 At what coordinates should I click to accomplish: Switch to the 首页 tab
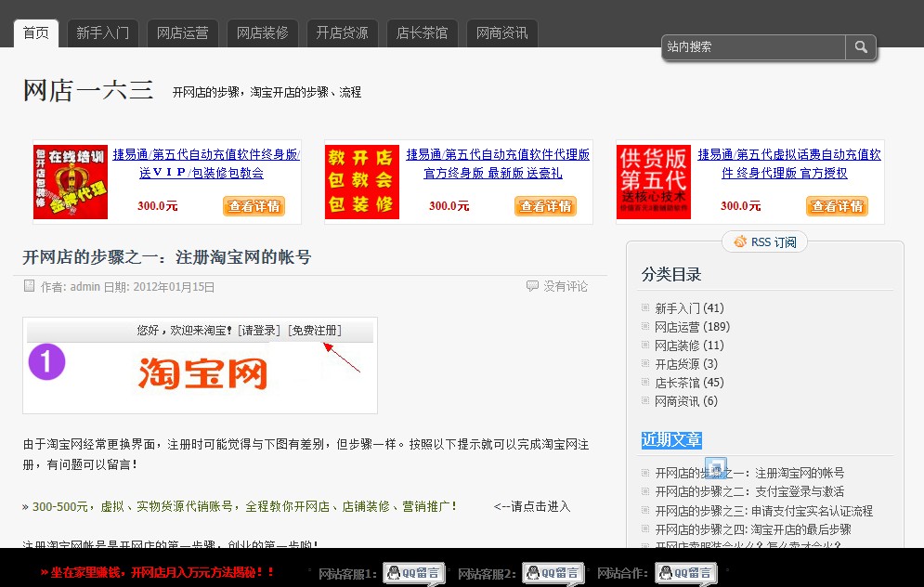point(35,33)
